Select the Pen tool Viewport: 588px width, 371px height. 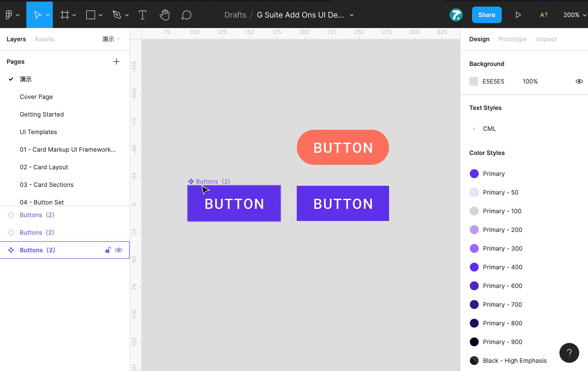point(117,15)
